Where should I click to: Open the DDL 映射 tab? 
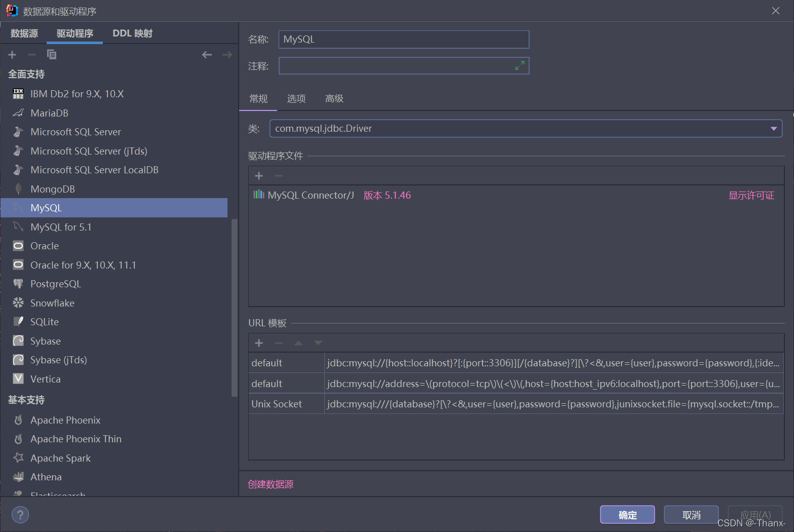(x=132, y=33)
